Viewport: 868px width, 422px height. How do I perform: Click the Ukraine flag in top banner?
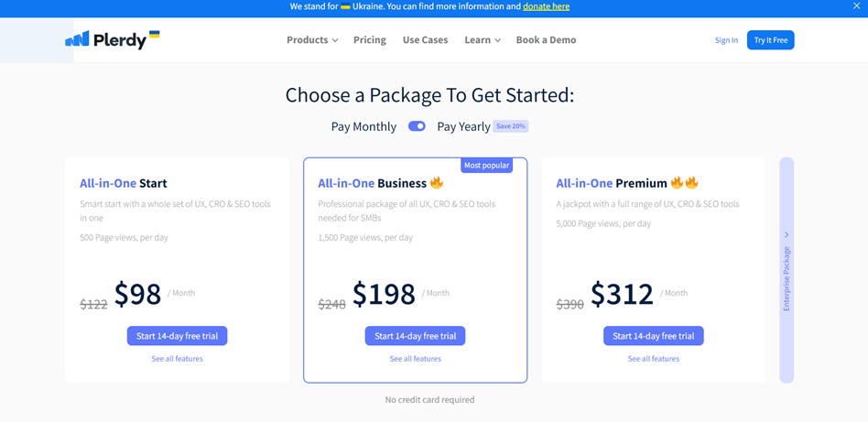[345, 6]
